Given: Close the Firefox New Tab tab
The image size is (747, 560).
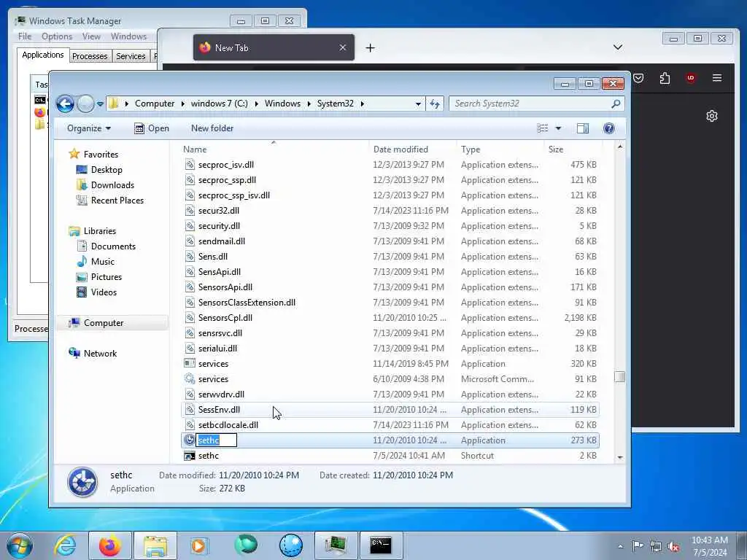Looking at the screenshot, I should (343, 47).
